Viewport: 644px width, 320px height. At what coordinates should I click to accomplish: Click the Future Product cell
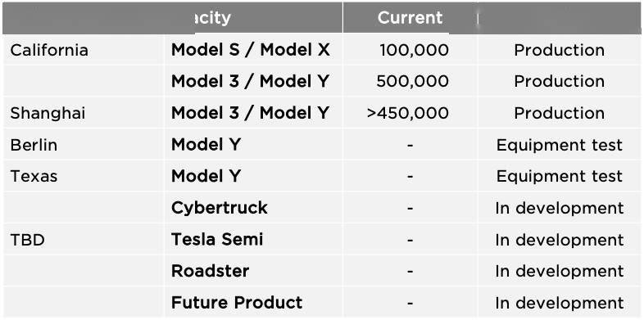pos(237,303)
